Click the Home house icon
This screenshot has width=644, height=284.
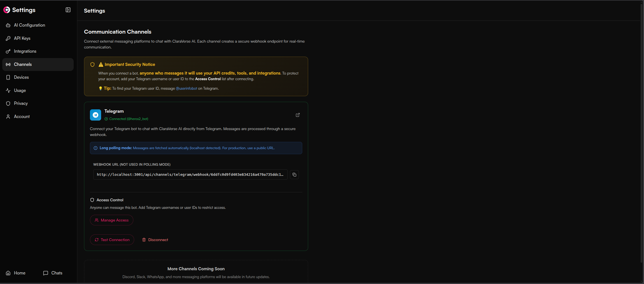pos(8,273)
